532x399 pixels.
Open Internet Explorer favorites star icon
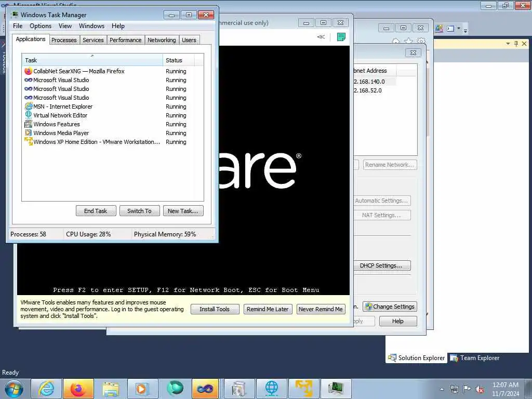point(408,42)
